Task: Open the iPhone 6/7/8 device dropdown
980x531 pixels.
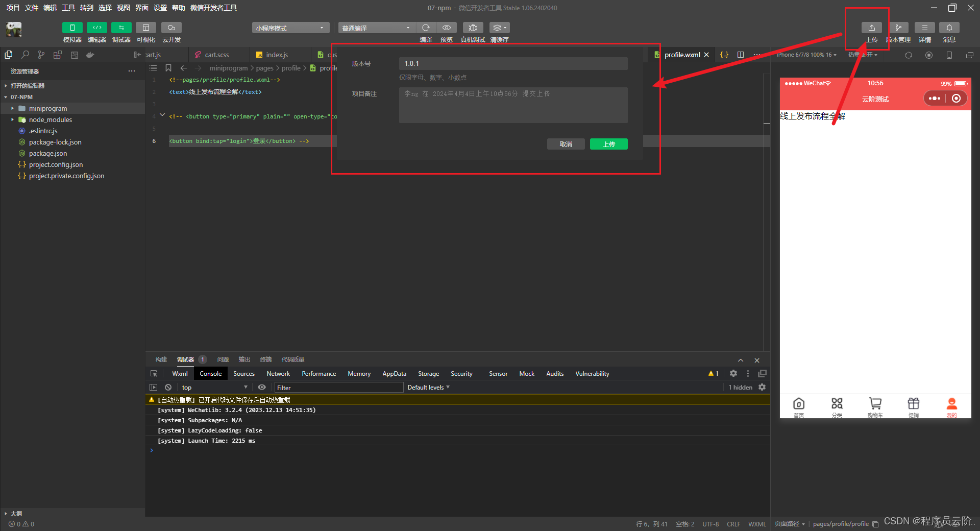Action: [x=806, y=55]
